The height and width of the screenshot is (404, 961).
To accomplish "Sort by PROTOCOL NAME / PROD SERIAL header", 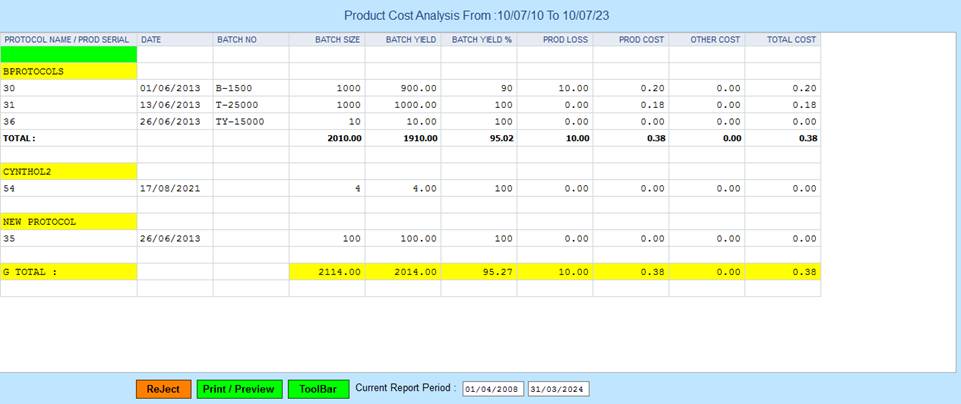I will tap(68, 39).
